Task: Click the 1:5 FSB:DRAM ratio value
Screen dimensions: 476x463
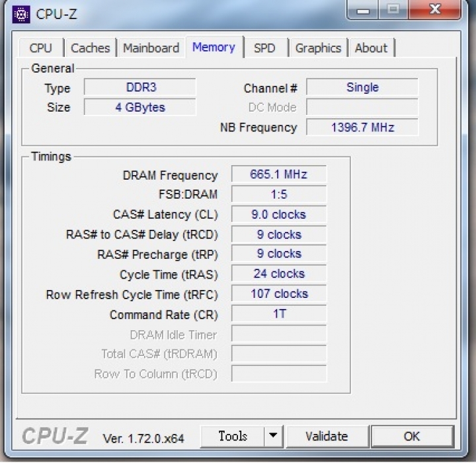Action: pyautogui.click(x=279, y=194)
